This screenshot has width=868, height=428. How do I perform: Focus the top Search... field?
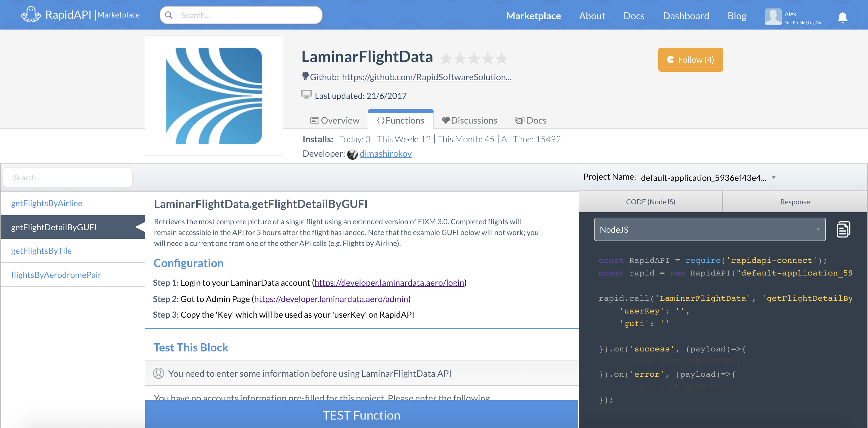coord(241,15)
